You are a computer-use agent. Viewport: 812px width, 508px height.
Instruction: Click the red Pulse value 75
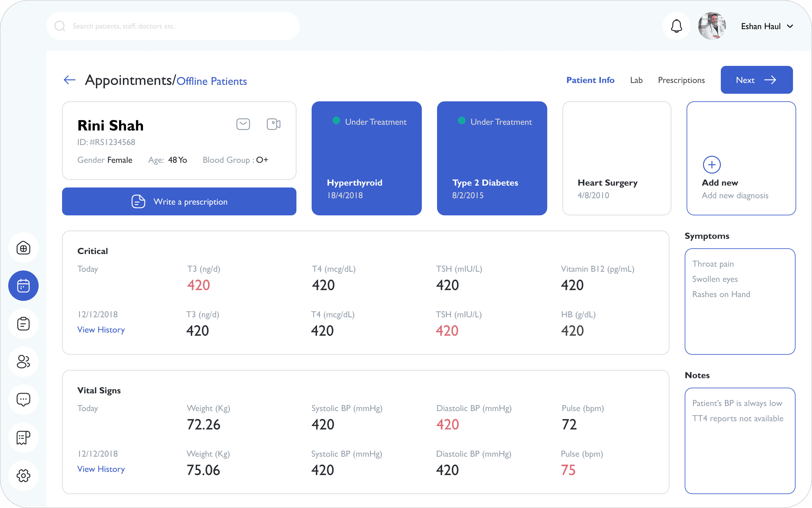tap(568, 470)
